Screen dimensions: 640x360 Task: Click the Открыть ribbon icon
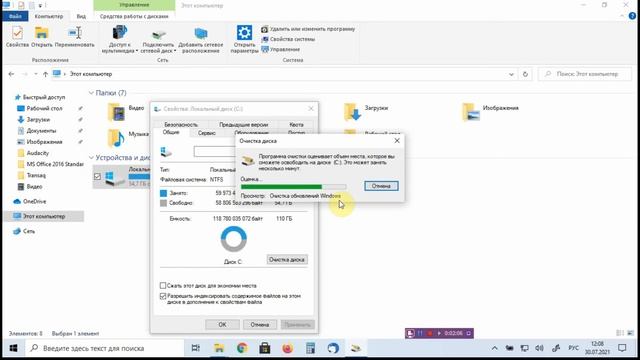42,36
